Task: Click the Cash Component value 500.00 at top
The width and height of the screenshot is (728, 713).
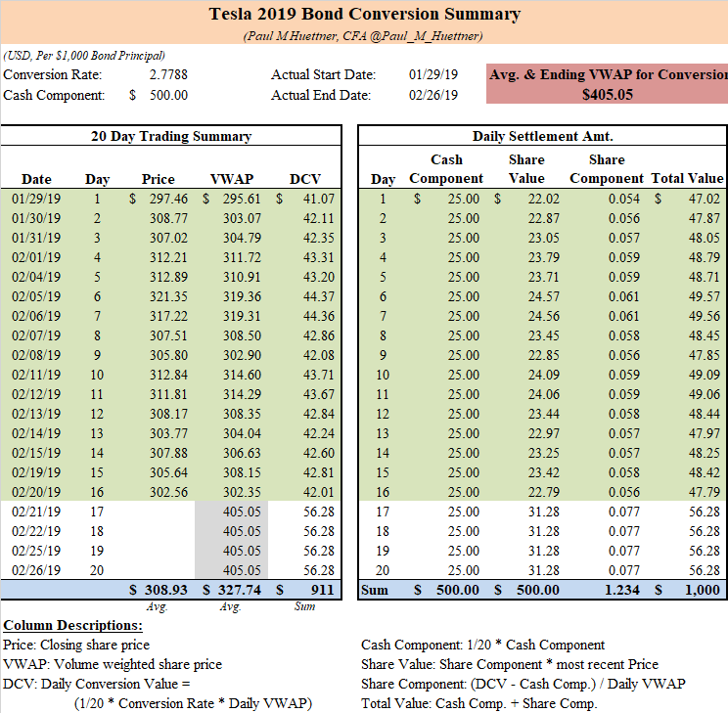Action: coord(168,95)
